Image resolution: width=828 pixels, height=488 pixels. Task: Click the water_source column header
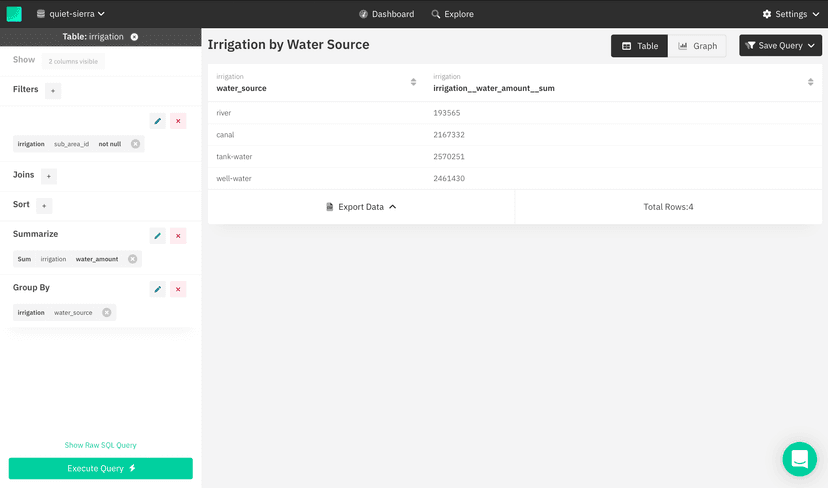241,88
